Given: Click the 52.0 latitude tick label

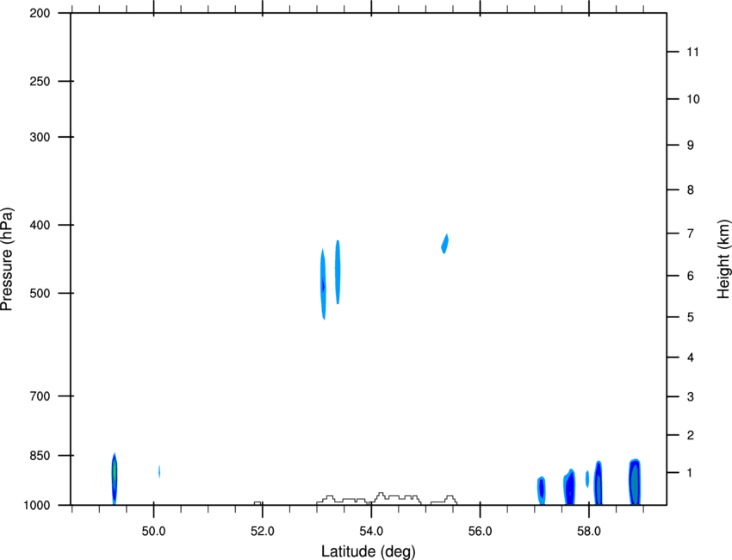Looking at the screenshot, I should point(263,532).
